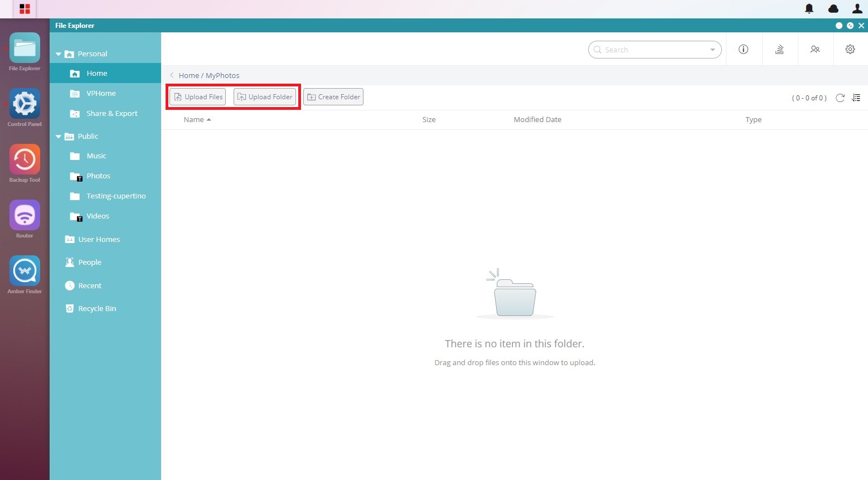The height and width of the screenshot is (480, 868).
Task: Show file information panel
Action: (743, 50)
